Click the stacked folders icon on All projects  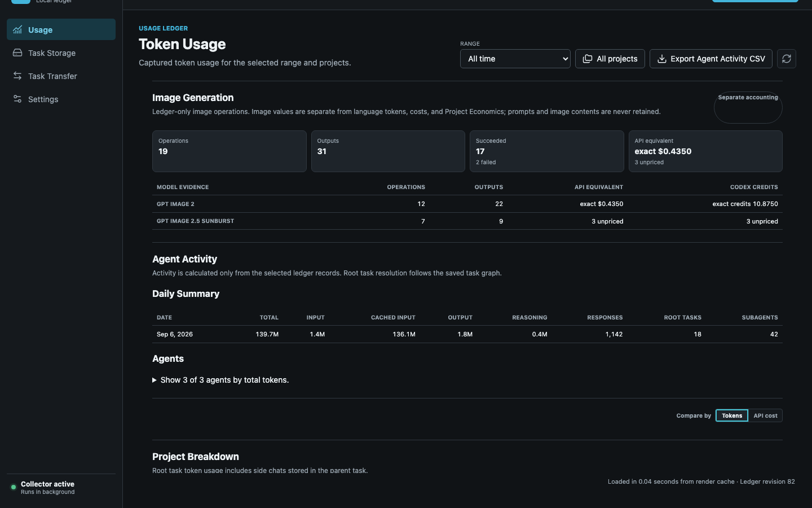click(x=588, y=59)
